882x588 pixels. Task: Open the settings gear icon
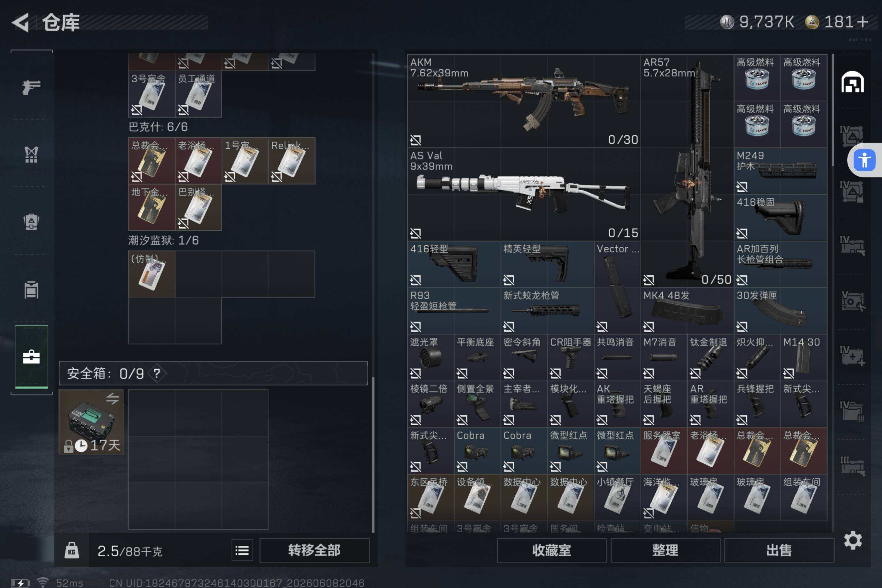853,540
